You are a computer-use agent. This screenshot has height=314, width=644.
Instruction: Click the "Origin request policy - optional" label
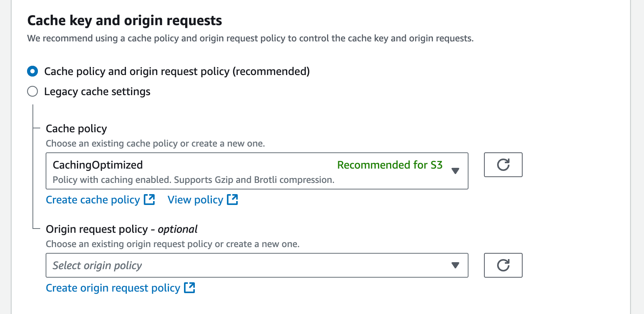point(121,229)
